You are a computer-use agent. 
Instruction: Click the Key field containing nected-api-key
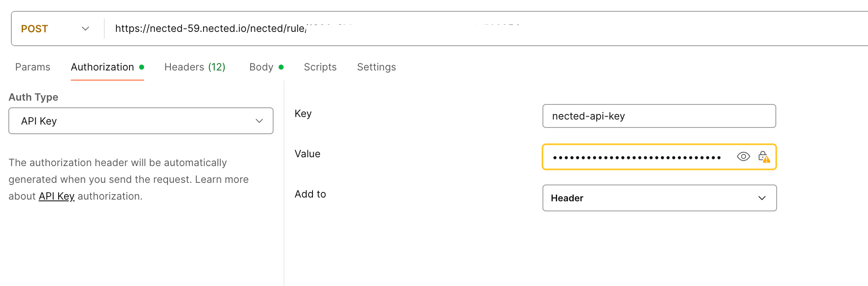(x=659, y=116)
